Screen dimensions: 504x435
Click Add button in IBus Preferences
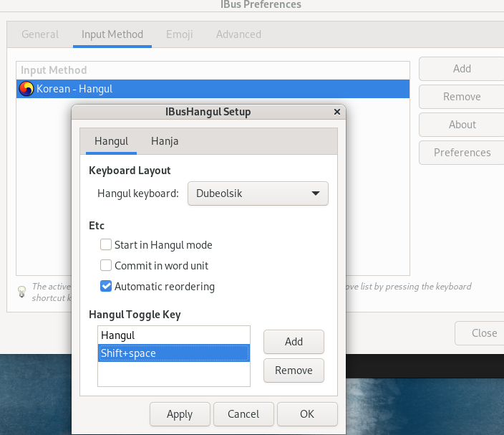coord(462,69)
